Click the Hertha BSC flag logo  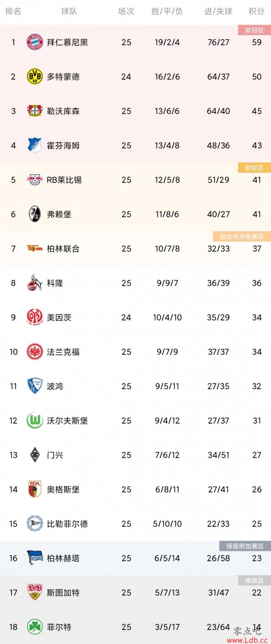pos(35,558)
